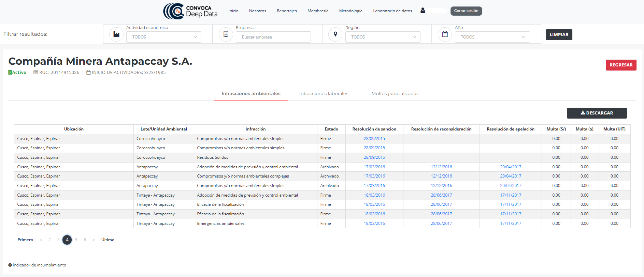Click the calendar icon beside Inicio de actividades
Screen dimensions: 644x277
click(88, 72)
